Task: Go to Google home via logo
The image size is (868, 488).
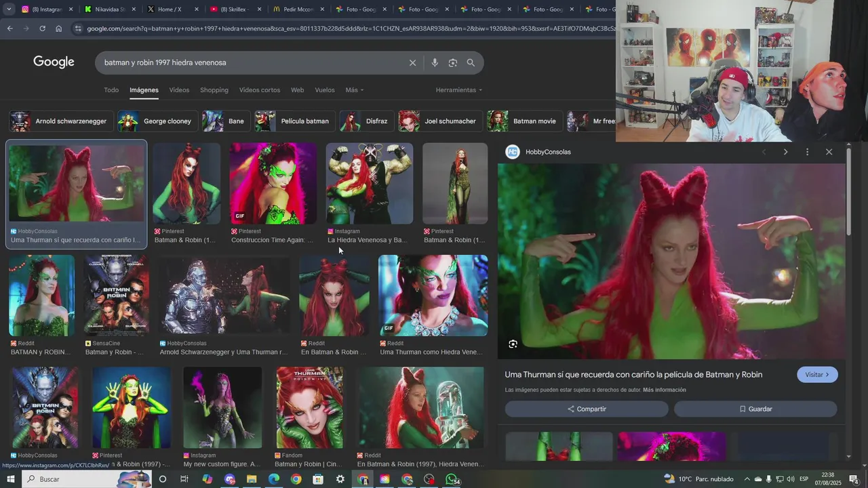Action: pos(54,62)
